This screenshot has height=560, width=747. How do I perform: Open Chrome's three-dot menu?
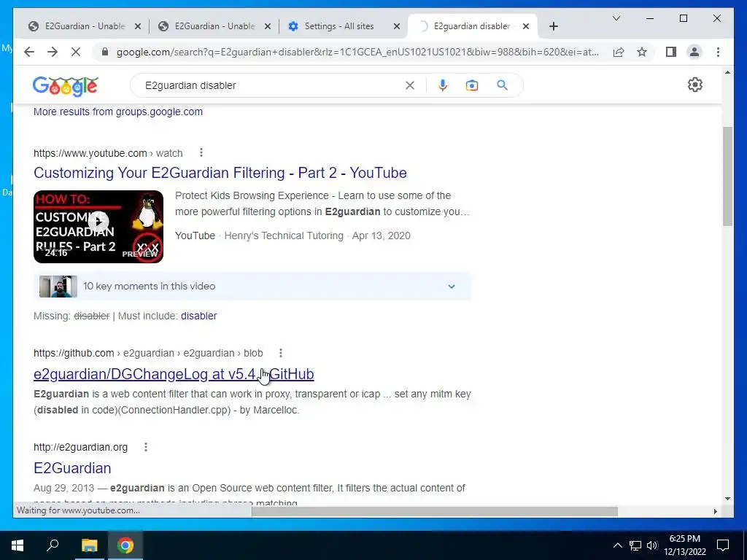(718, 52)
